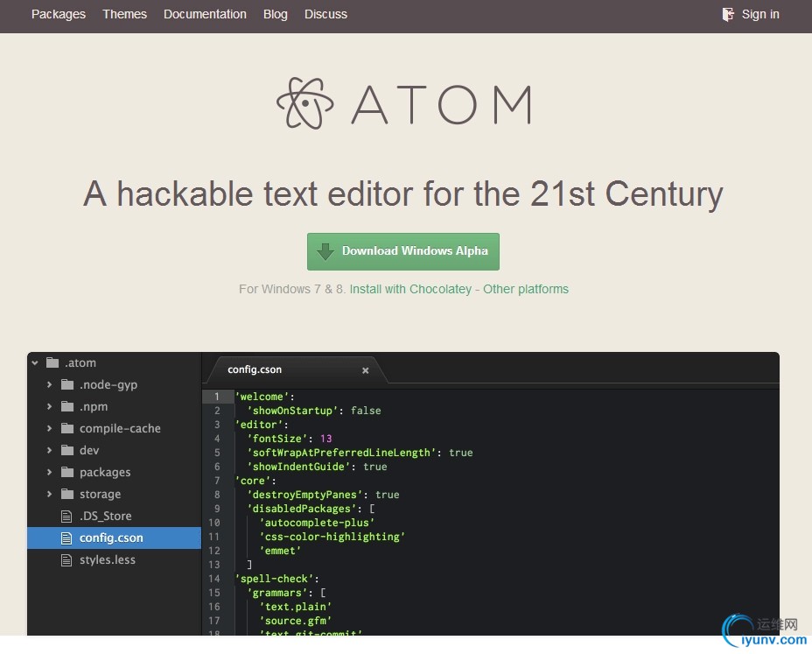The width and height of the screenshot is (812, 654).
Task: Click 'autocomplete-plus' entry in editor
Action: pos(317,523)
